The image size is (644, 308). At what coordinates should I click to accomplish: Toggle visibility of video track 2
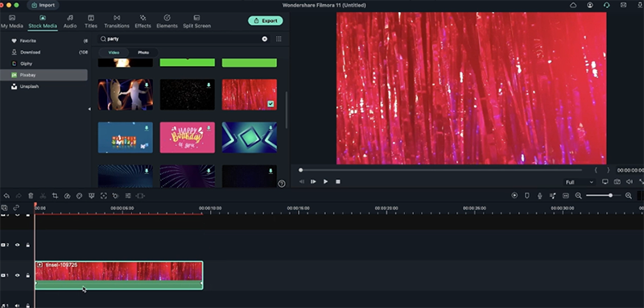coord(17,244)
